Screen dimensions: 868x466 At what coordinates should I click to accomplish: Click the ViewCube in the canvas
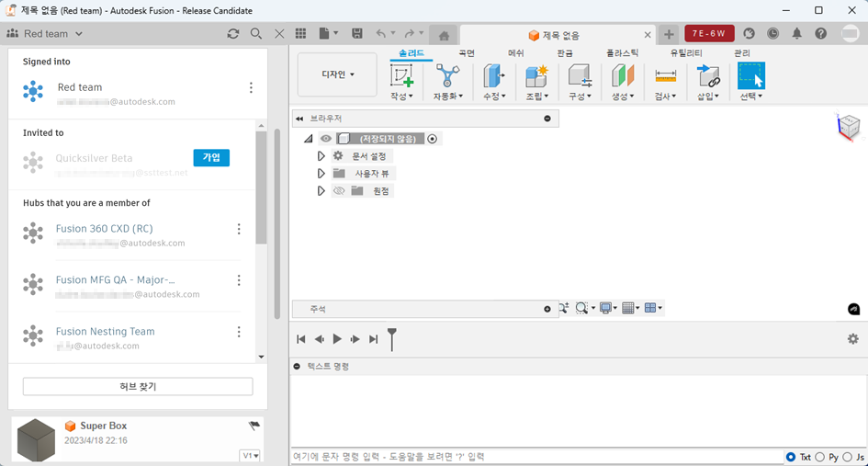tap(848, 126)
